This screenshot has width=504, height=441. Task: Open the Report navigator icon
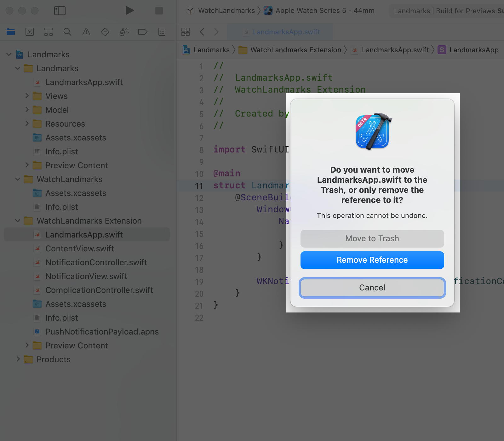162,32
